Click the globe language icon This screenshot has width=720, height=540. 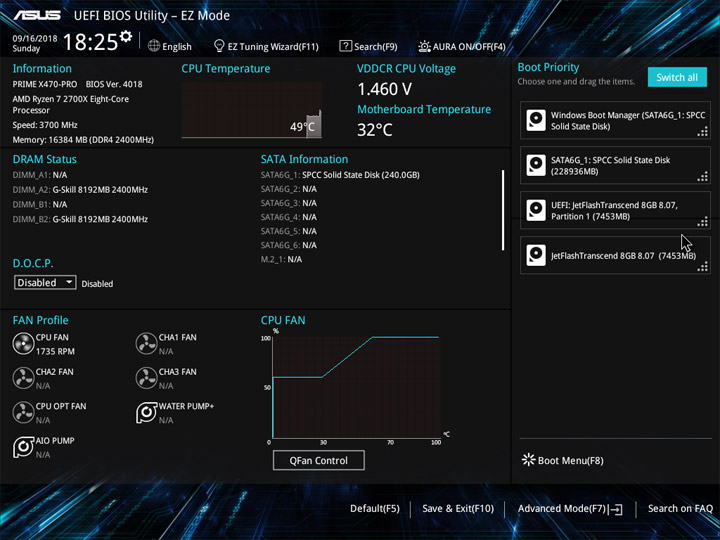coord(154,46)
